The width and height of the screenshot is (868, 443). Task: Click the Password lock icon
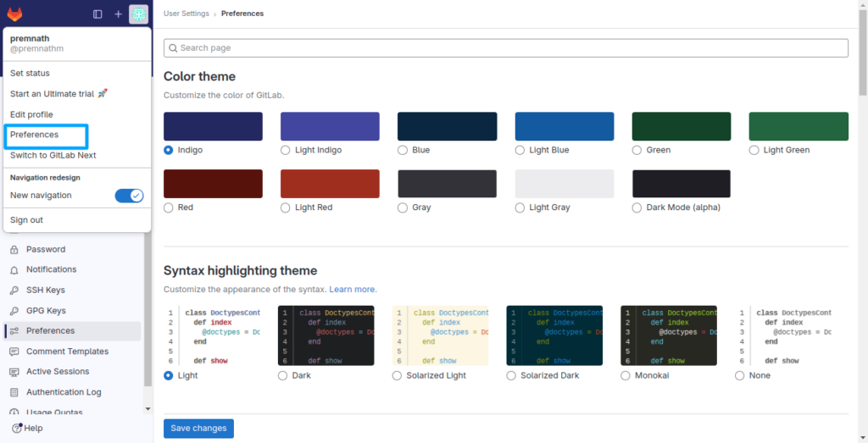14,250
